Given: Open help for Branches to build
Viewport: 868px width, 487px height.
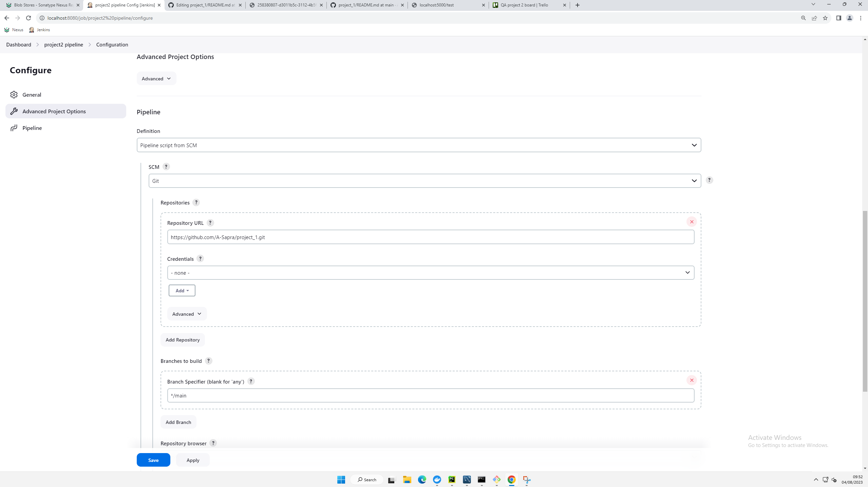Looking at the screenshot, I should click(x=208, y=361).
